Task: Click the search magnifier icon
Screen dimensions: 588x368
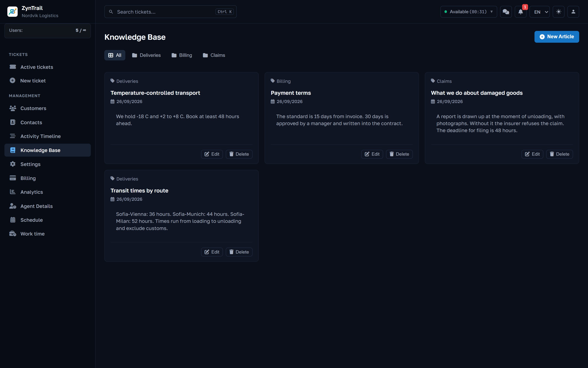Action: tap(111, 12)
